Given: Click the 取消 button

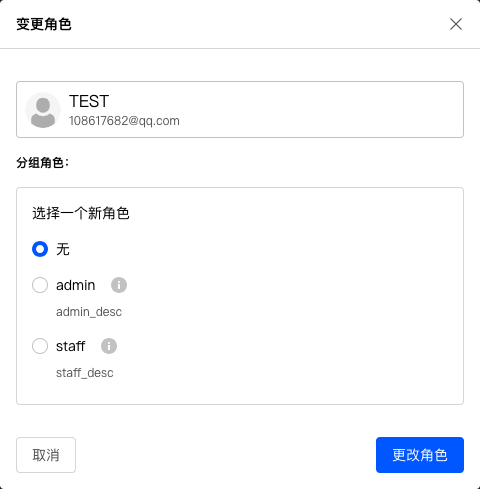Looking at the screenshot, I should [x=46, y=455].
